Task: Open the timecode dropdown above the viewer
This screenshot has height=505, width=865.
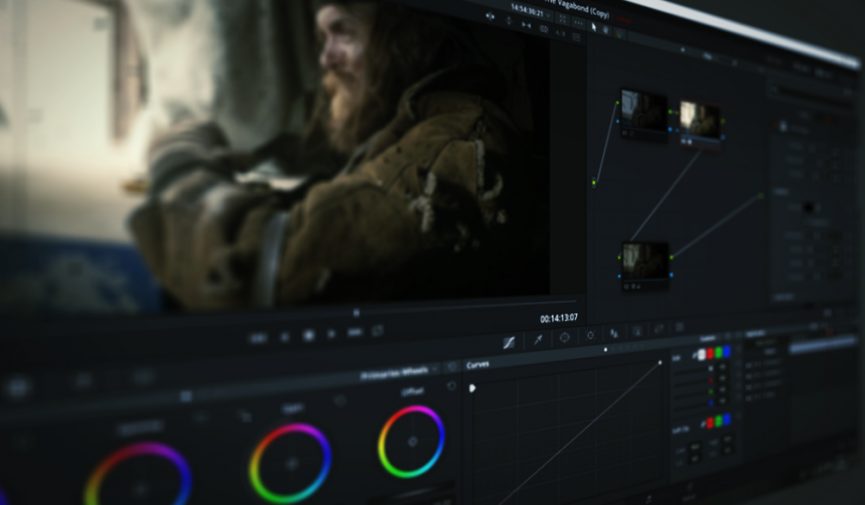Action: click(549, 14)
